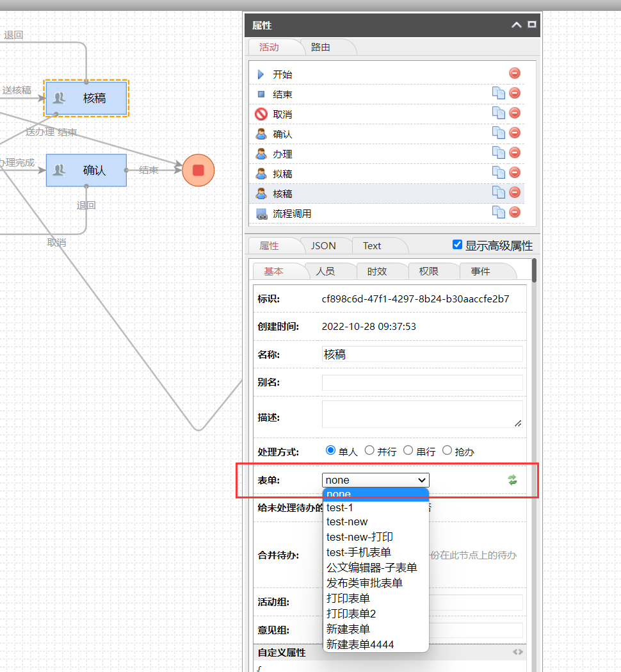Click the 别名 input field

(x=423, y=382)
